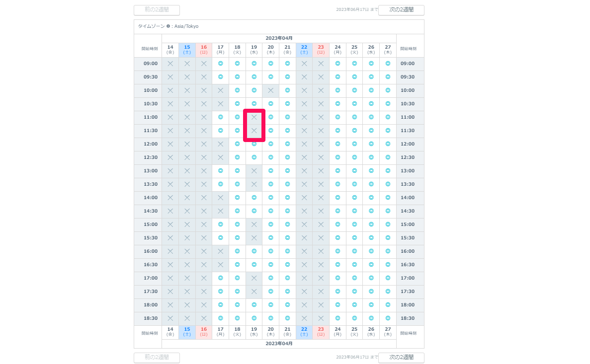Go to the next two weeks using top button
The image size is (590, 364).
pyautogui.click(x=401, y=10)
